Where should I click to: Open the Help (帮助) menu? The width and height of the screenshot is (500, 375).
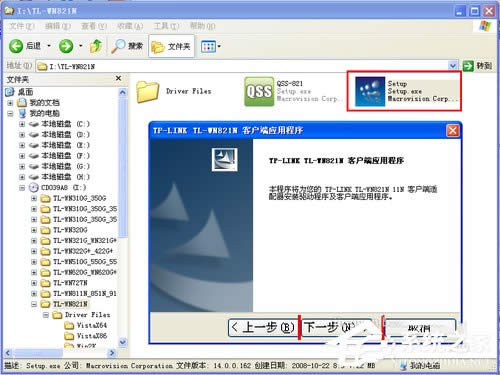pos(202,26)
